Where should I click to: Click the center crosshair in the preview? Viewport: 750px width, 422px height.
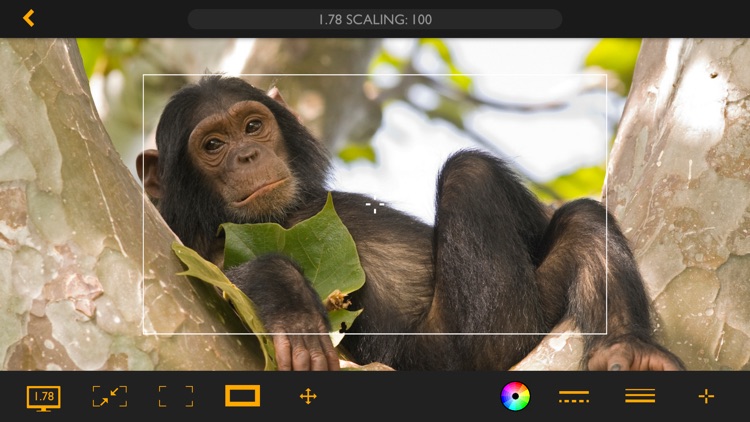[375, 206]
